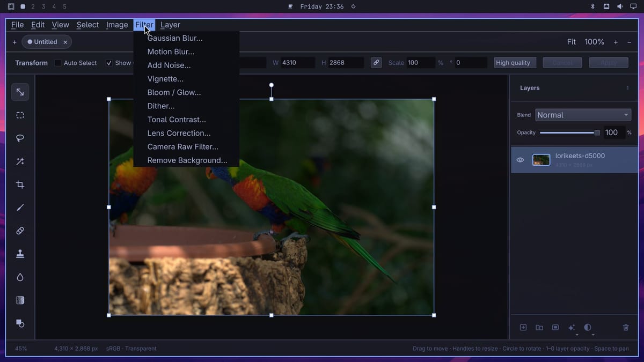Screen dimensions: 644x362
Task: Select the Move/Transform arrow tool
Action: [x=20, y=92]
